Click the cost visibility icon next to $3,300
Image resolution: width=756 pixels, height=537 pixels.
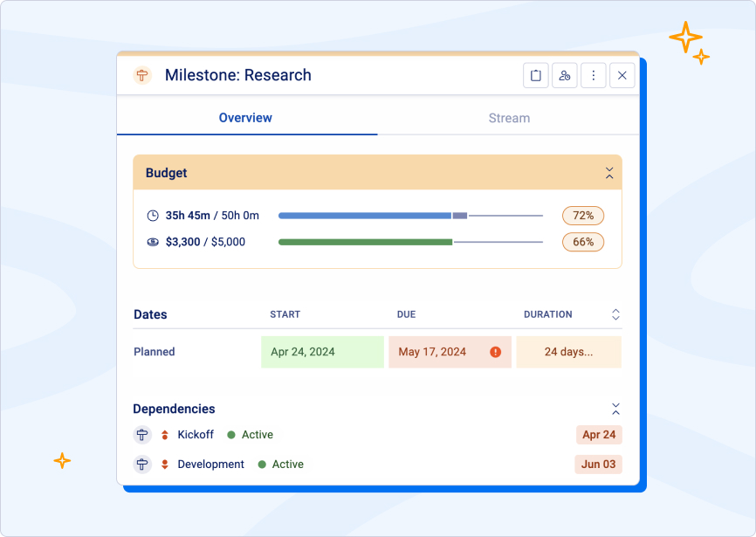[x=155, y=242]
